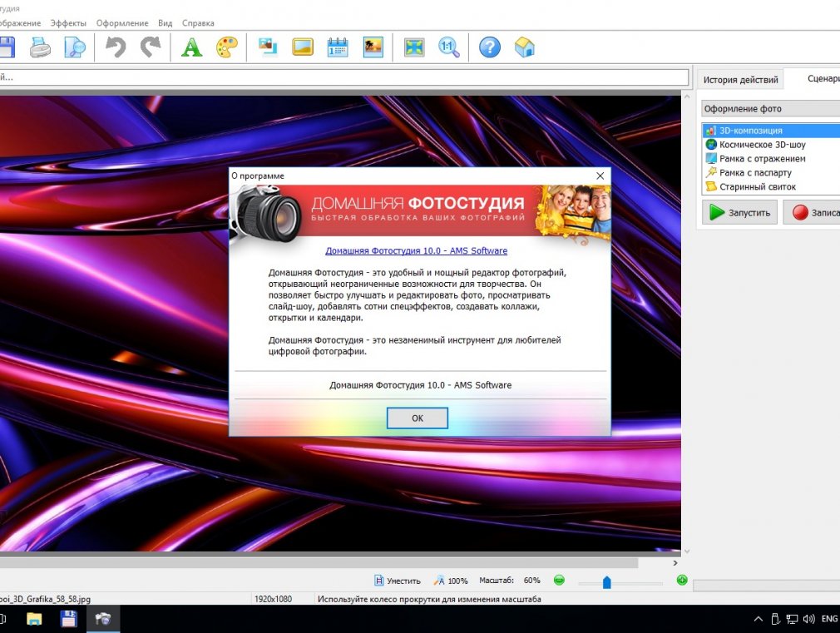Select 3D-композиция in the scenario list

click(772, 131)
